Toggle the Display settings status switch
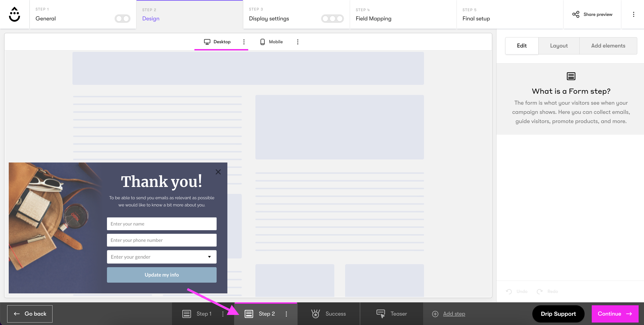This screenshot has height=325, width=644. pos(333,18)
